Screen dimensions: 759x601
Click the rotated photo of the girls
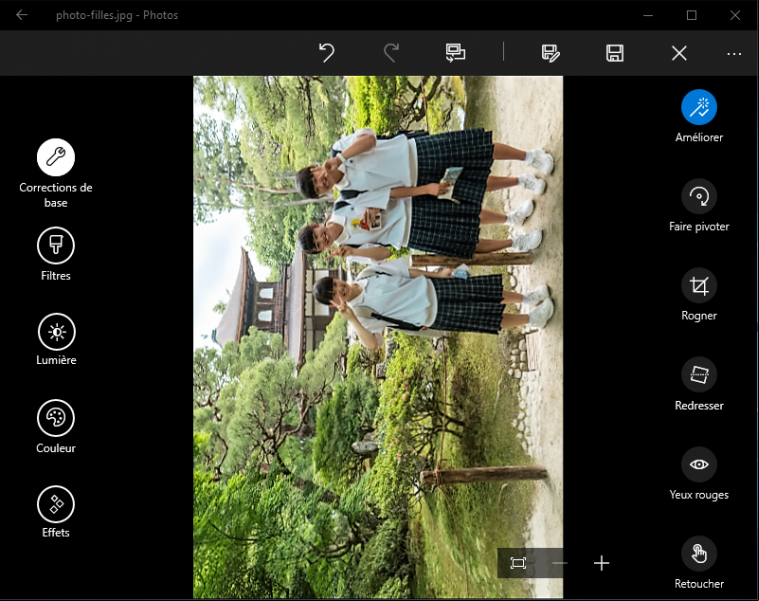[x=378, y=337]
